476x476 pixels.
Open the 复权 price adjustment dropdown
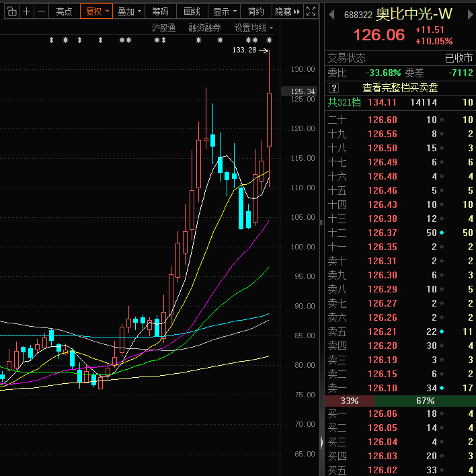[x=97, y=11]
